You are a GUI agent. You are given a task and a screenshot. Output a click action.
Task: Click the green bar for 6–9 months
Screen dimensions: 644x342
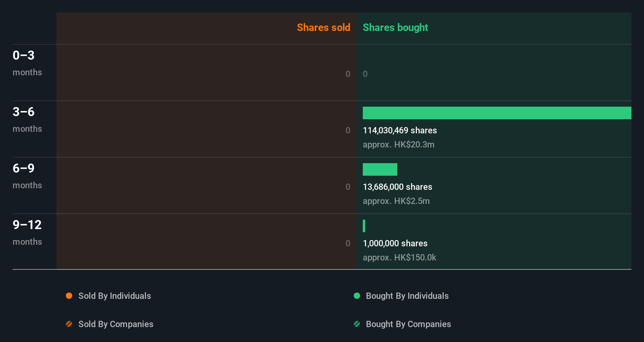[x=380, y=169]
